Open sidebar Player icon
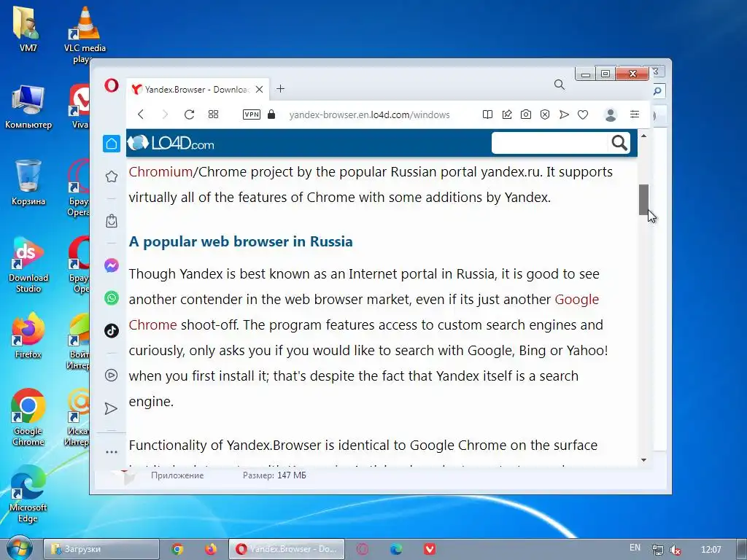This screenshot has height=560, width=747. click(x=112, y=376)
